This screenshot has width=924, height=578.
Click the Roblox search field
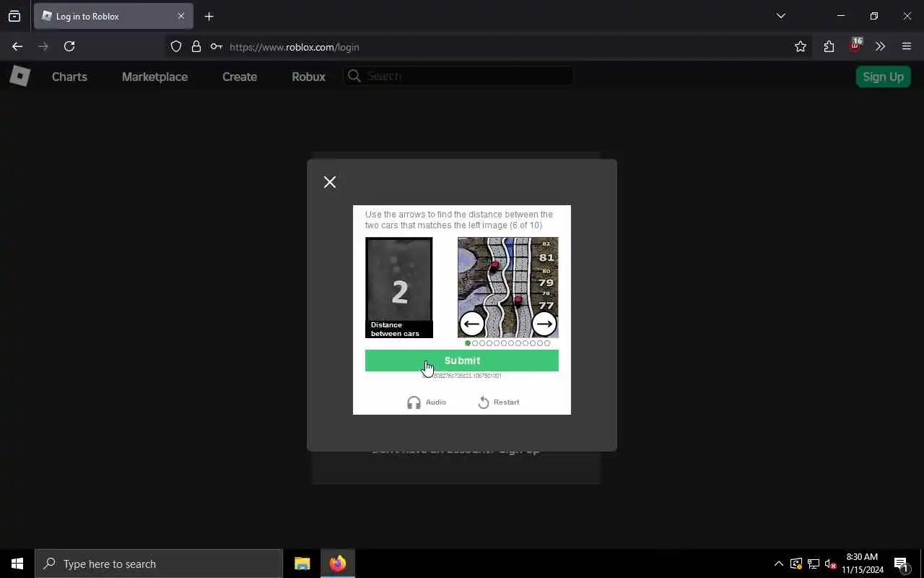click(458, 76)
